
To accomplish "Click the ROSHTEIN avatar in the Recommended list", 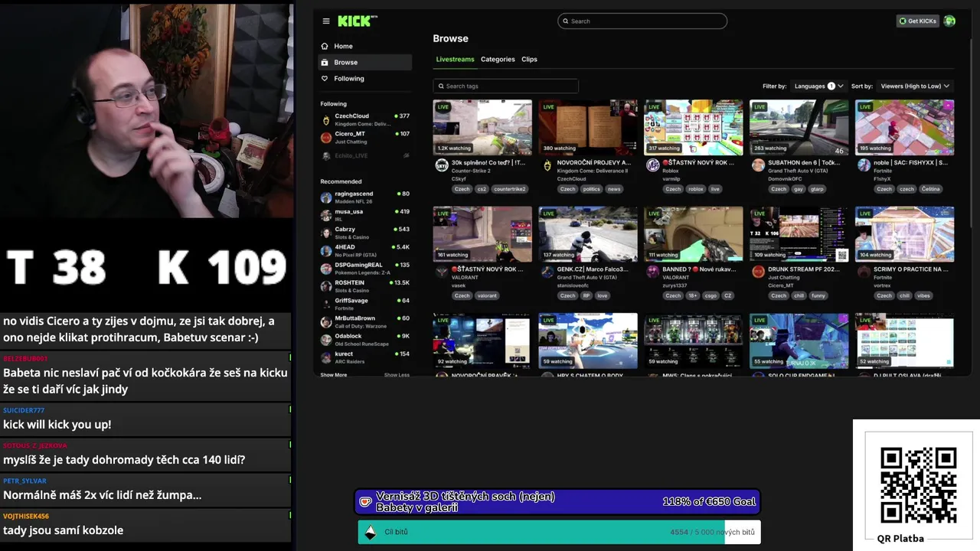I will coord(326,286).
